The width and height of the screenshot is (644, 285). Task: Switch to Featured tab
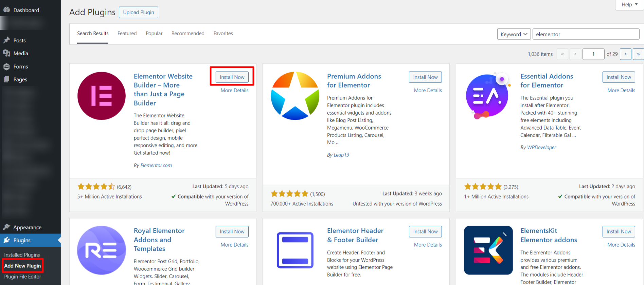tap(127, 33)
